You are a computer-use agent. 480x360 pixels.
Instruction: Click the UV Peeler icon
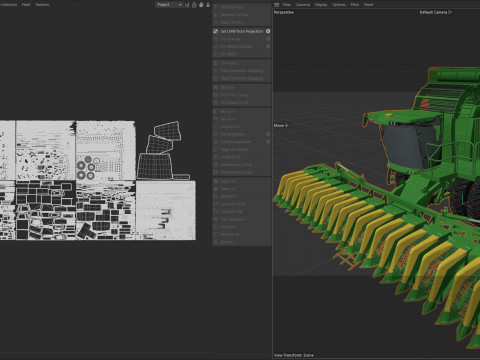216,63
